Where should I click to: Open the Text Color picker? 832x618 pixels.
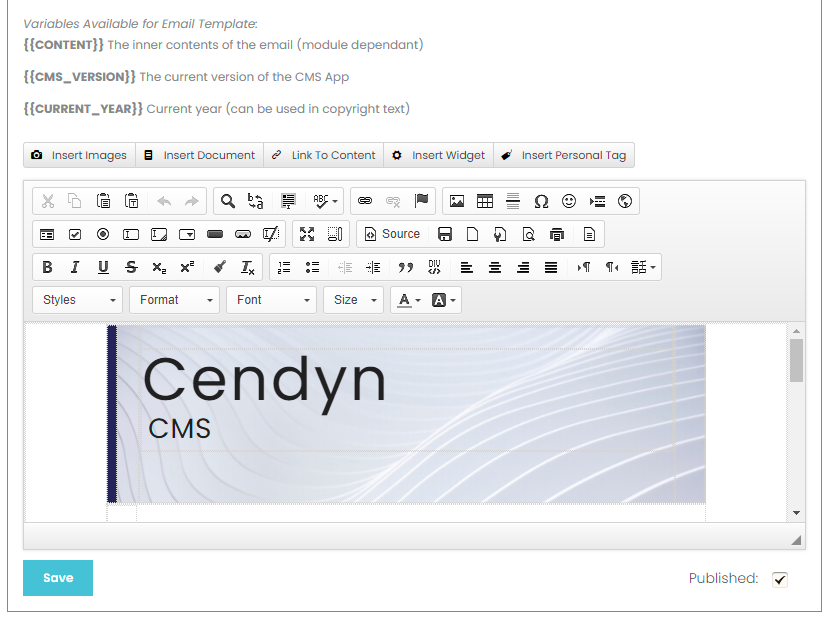pos(410,300)
